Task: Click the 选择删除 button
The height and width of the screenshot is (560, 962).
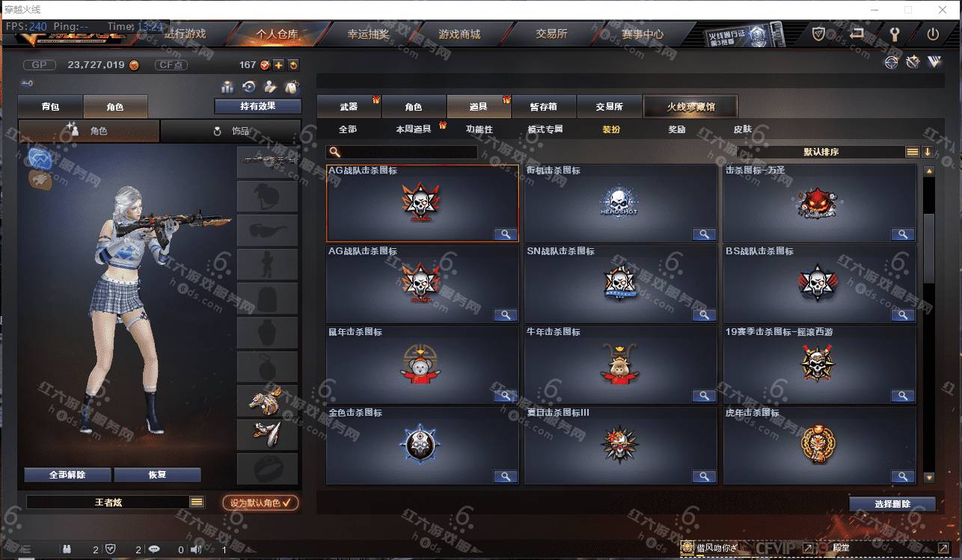Action: pyautogui.click(x=892, y=504)
